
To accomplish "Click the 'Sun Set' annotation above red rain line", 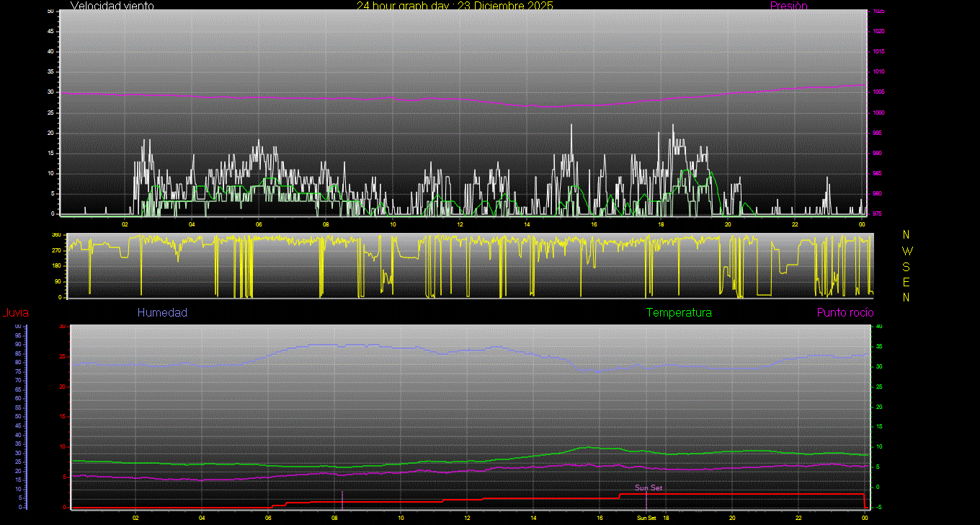I will [x=648, y=488].
